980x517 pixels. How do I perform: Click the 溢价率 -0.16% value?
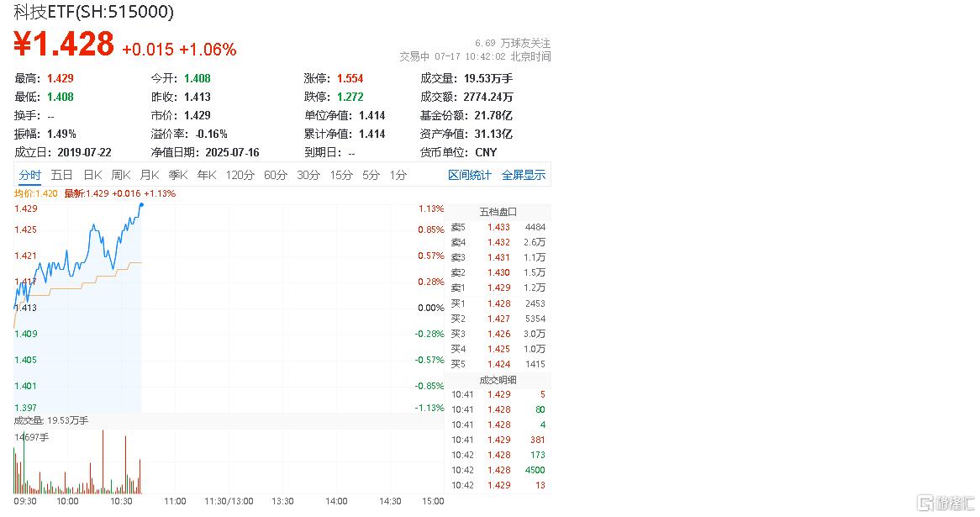(x=211, y=134)
